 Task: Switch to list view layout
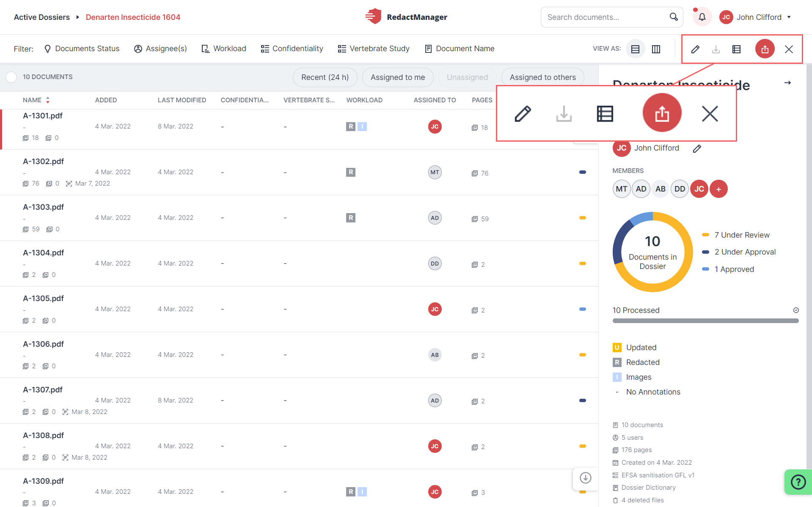tap(635, 49)
